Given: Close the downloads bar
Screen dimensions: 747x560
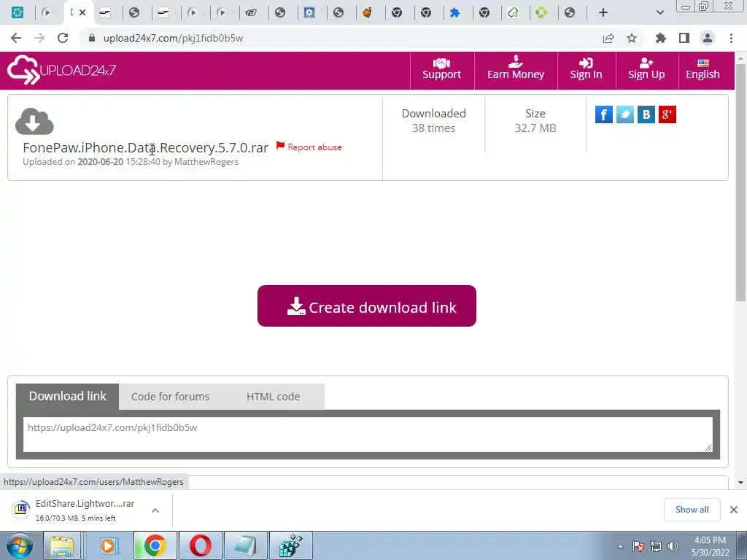Looking at the screenshot, I should pyautogui.click(x=734, y=510).
